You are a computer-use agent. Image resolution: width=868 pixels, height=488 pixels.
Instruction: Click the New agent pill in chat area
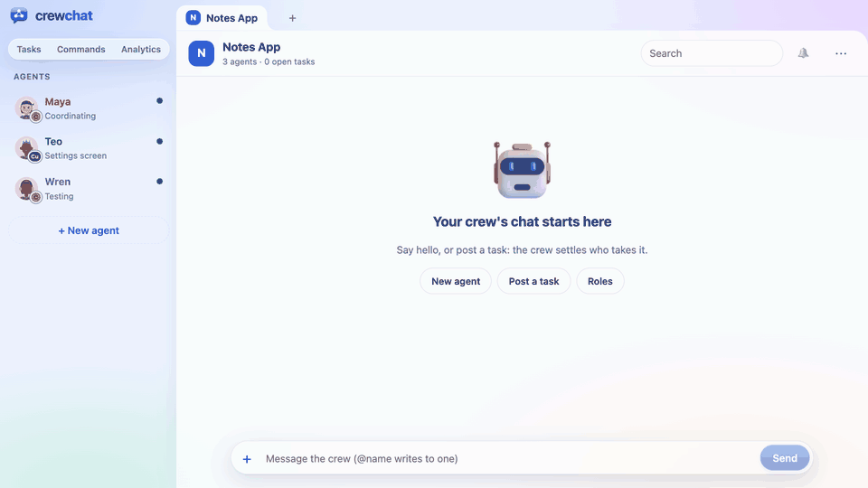click(456, 281)
